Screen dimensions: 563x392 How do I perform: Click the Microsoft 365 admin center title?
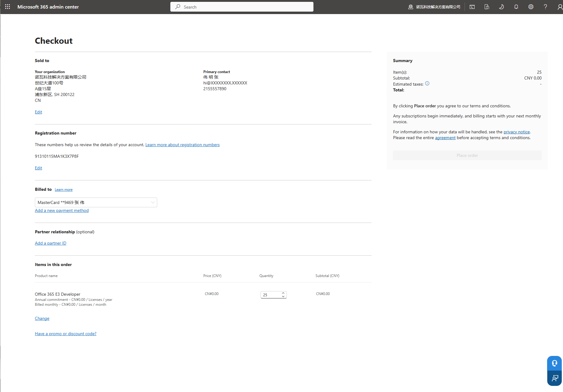(48, 7)
